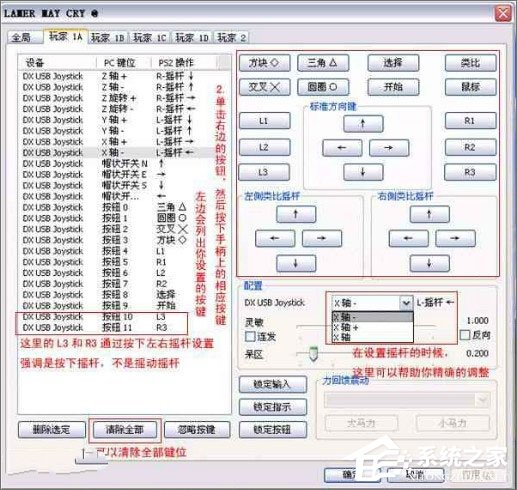
Task: Select row '按钮 9' mapped to 开始
Action: (x=124, y=306)
